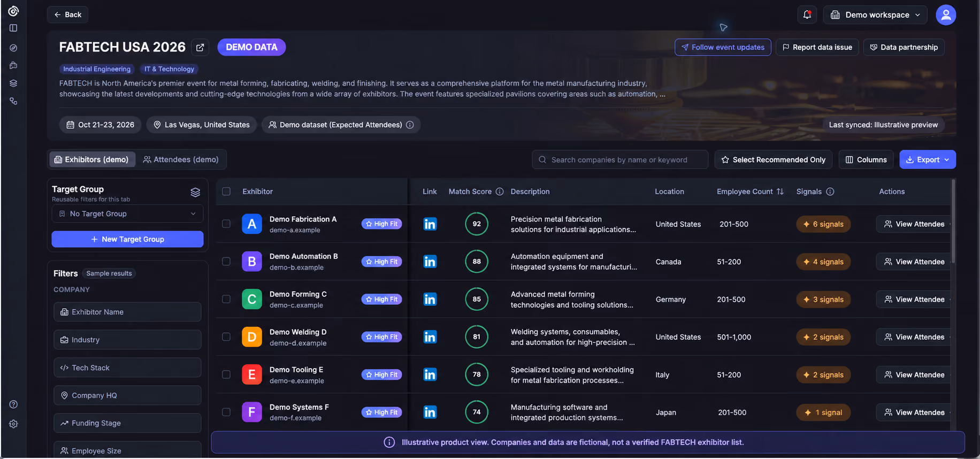980x459 pixels.
Task: Open LinkedIn link for Demo Welding D
Action: [430, 337]
